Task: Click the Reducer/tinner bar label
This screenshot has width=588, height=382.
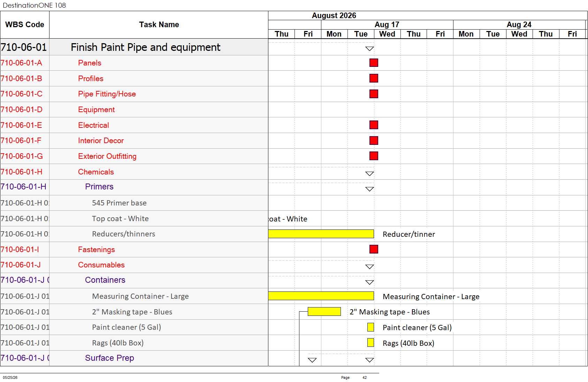Action: coord(409,234)
